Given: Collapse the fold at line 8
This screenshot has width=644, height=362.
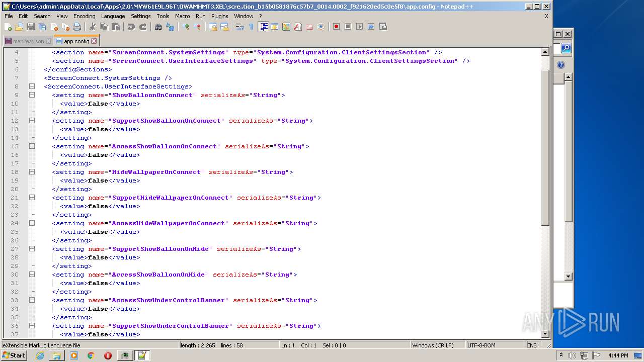Looking at the screenshot, I should point(32,86).
